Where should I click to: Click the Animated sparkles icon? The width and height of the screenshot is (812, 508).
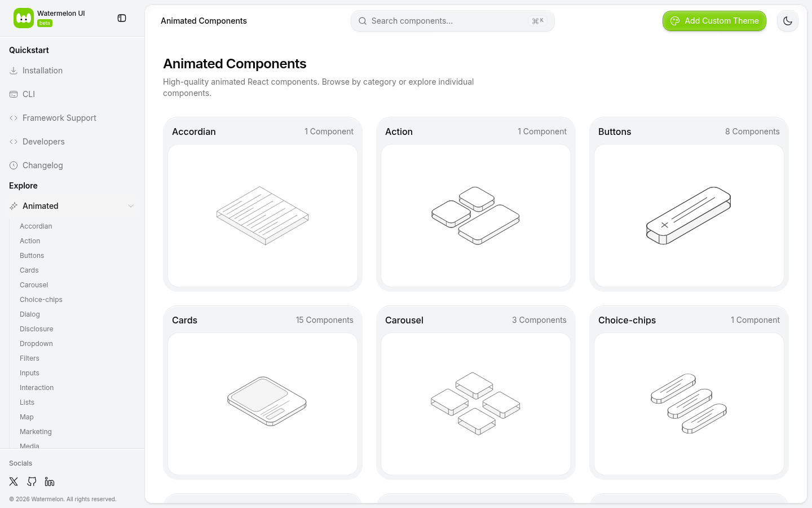coord(14,206)
